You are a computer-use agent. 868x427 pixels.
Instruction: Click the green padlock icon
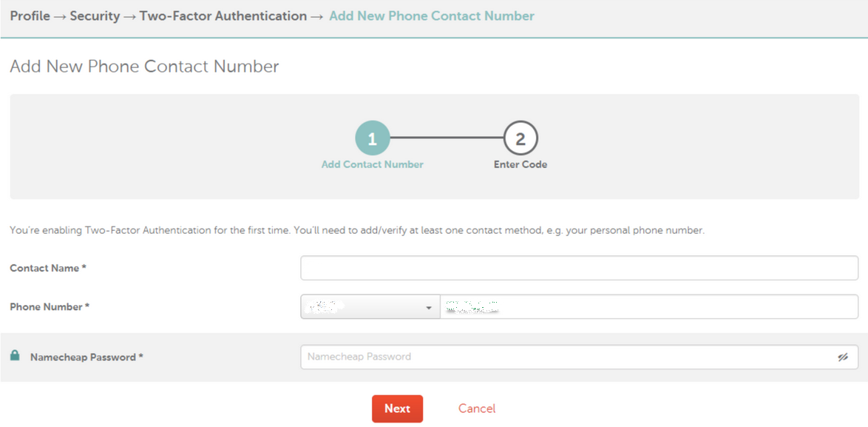(15, 355)
